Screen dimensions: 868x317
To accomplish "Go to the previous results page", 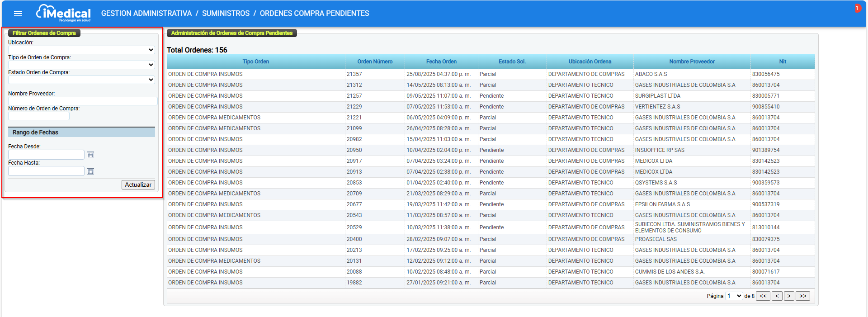I will tap(777, 296).
